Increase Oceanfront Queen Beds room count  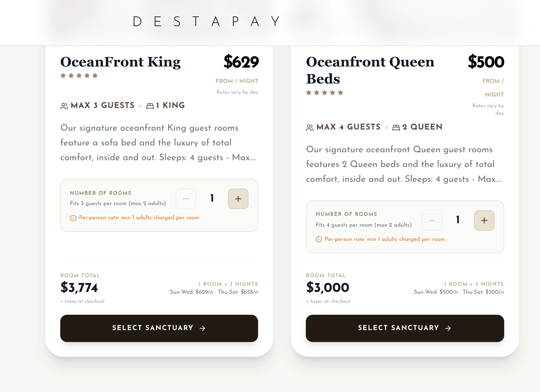click(x=484, y=220)
